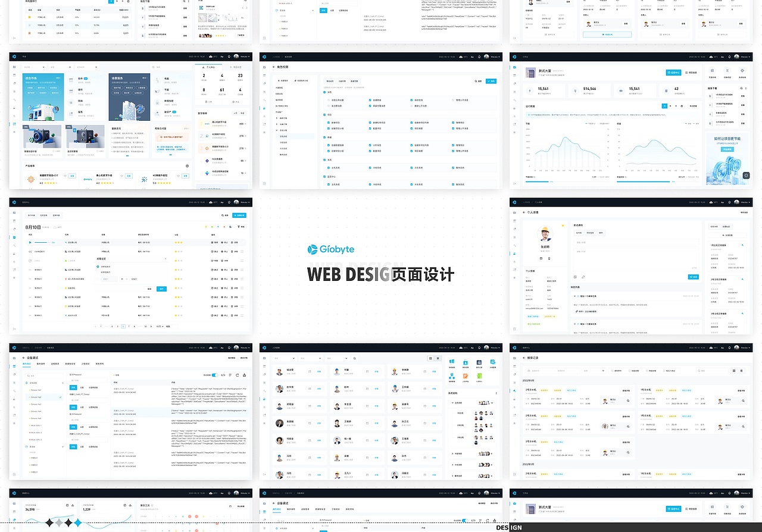Click the blue confirm button in the task dialog
The image size is (762, 532).
[161, 289]
